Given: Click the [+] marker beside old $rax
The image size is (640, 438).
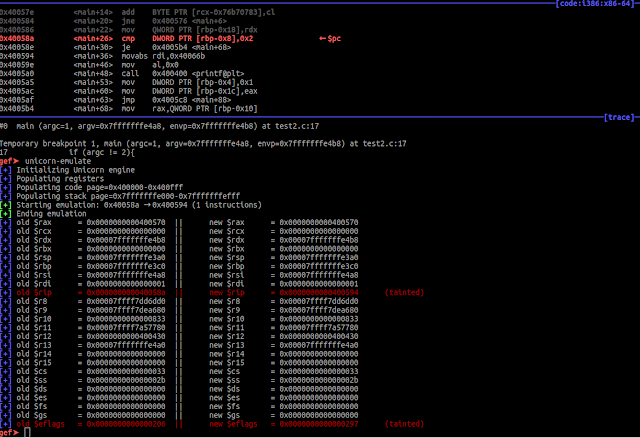Looking at the screenshot, I should (6, 222).
